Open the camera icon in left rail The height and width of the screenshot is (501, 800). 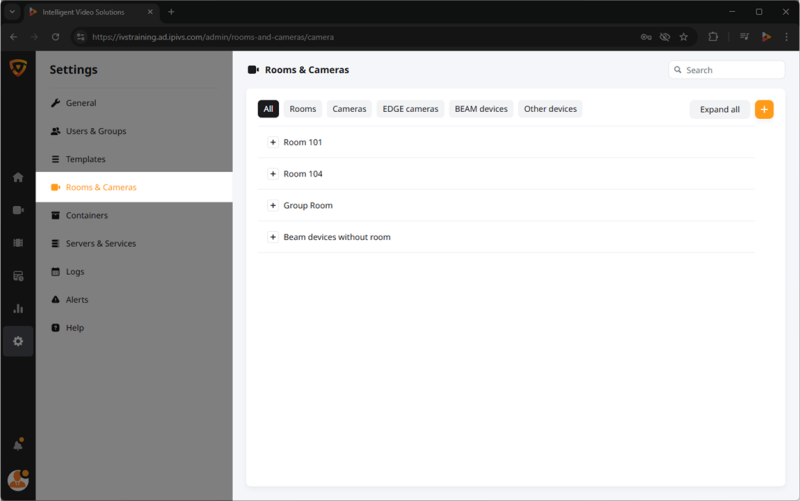pos(18,210)
